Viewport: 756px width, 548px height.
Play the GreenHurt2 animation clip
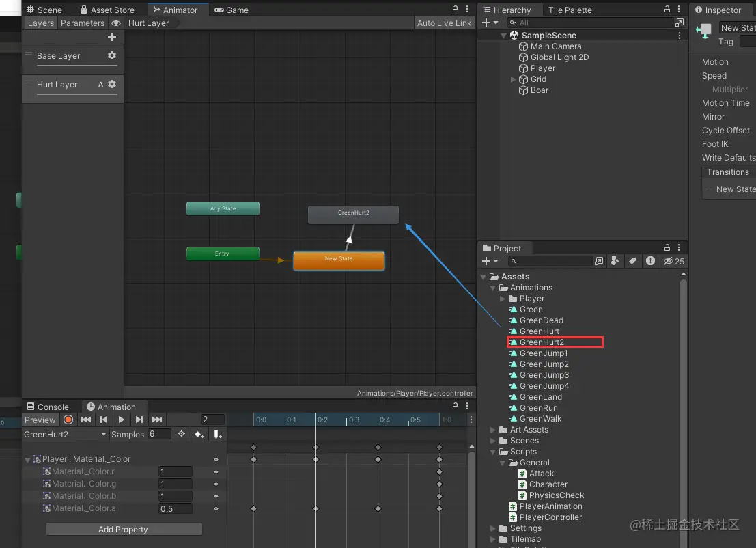(x=122, y=420)
